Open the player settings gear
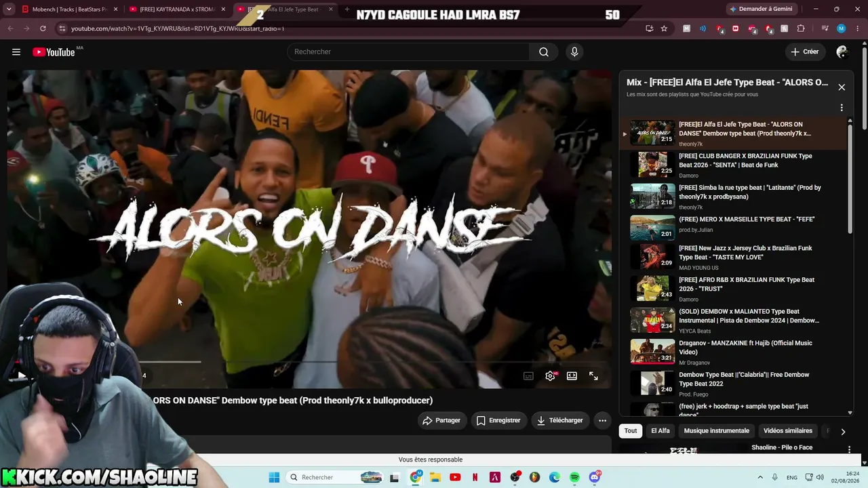This screenshot has height=488, width=868. [x=550, y=376]
